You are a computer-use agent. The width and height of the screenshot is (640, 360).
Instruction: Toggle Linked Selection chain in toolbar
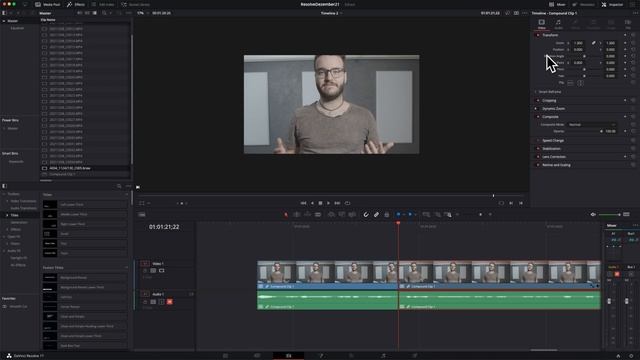tap(376, 215)
